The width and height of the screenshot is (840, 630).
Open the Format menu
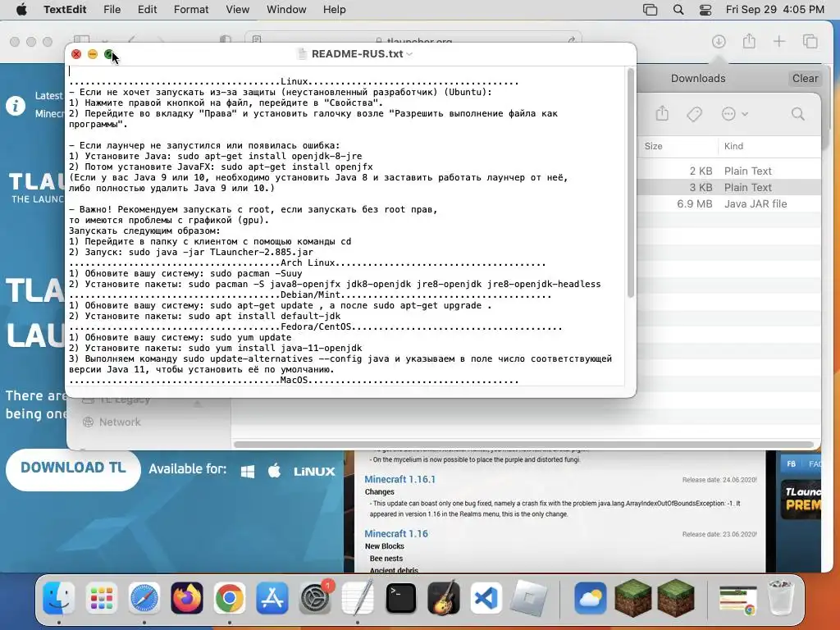pyautogui.click(x=191, y=10)
